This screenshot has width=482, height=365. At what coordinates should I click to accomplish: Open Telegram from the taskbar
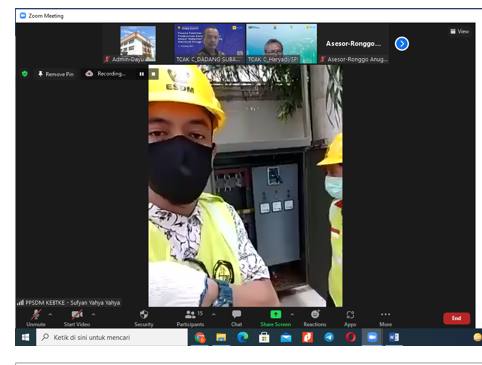pos(329,338)
